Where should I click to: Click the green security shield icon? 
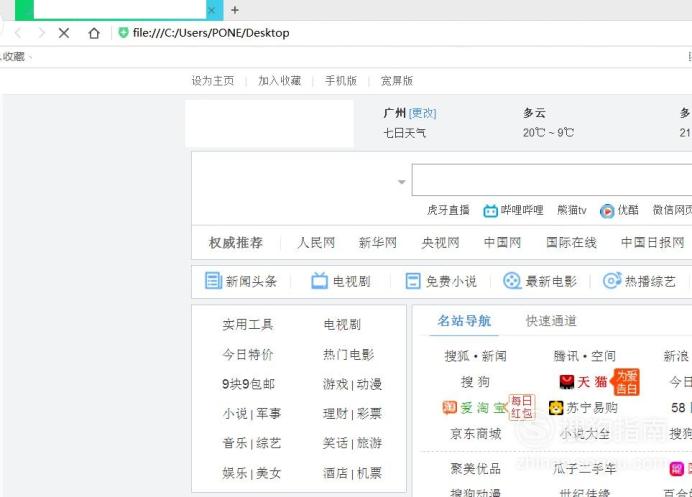tap(124, 33)
